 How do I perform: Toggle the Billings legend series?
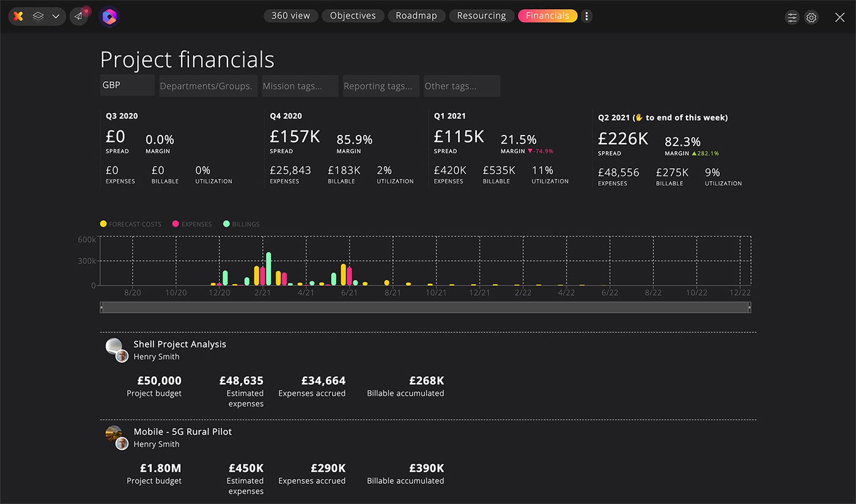point(242,224)
